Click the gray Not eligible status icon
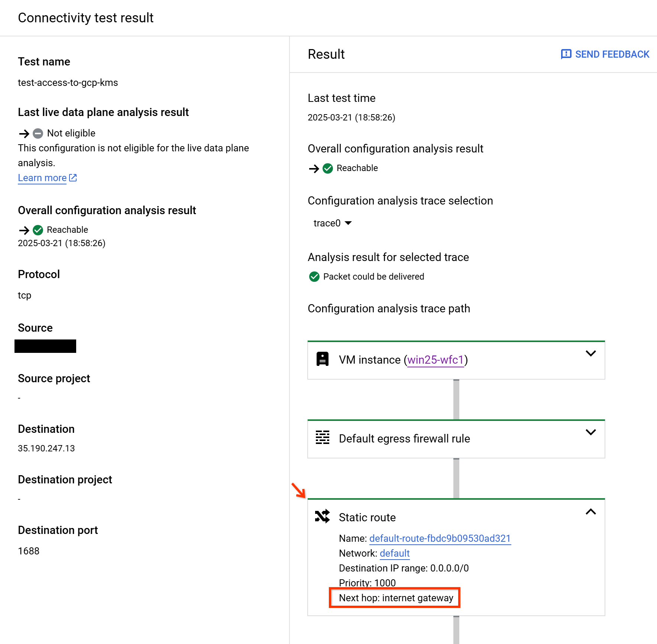Screen dimensions: 657x644 point(38,133)
